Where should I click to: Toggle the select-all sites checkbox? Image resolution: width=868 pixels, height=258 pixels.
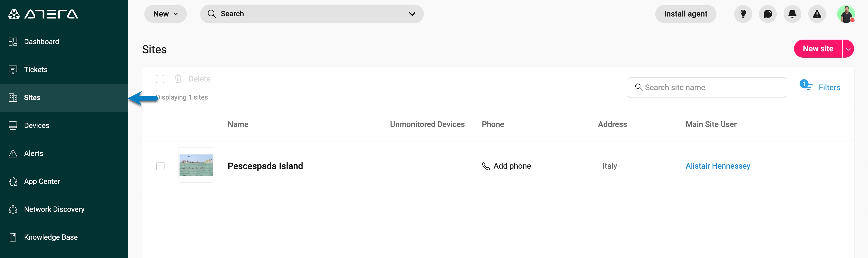[160, 79]
